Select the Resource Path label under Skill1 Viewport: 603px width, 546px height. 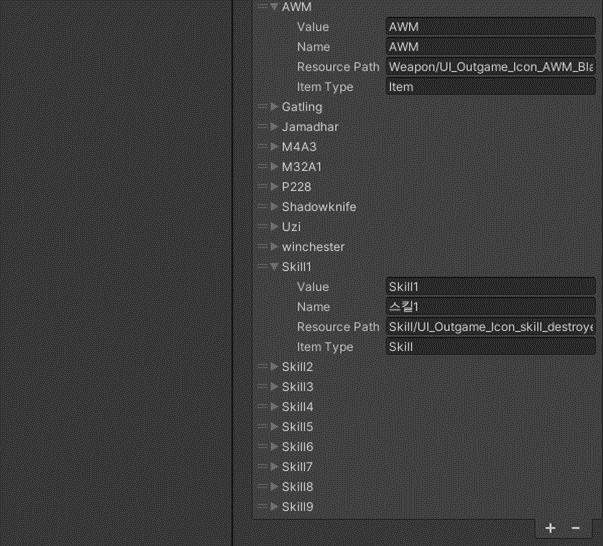pyautogui.click(x=338, y=327)
